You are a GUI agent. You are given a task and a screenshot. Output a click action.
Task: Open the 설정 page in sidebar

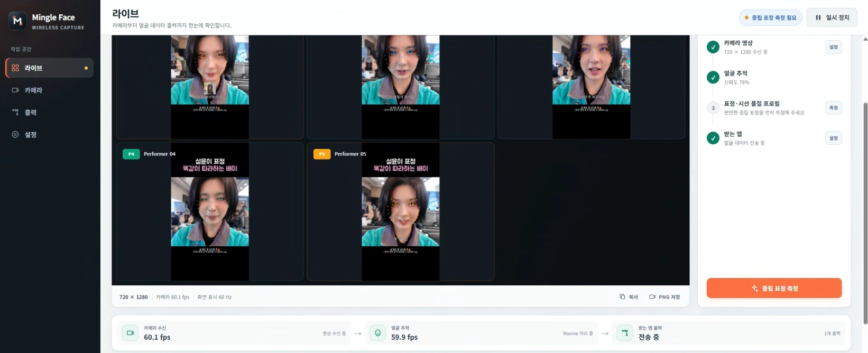(x=50, y=134)
